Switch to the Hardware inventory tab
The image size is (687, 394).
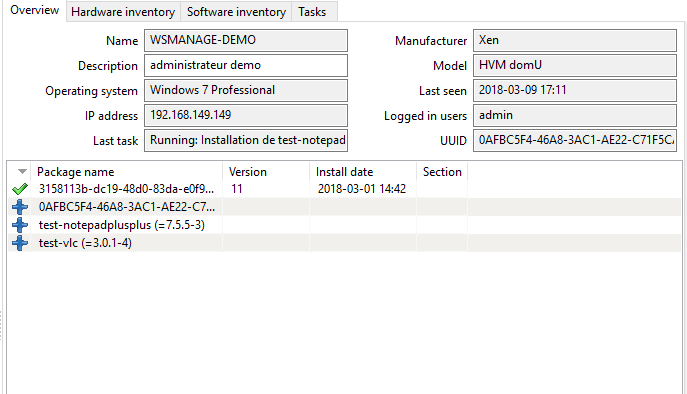(x=123, y=12)
